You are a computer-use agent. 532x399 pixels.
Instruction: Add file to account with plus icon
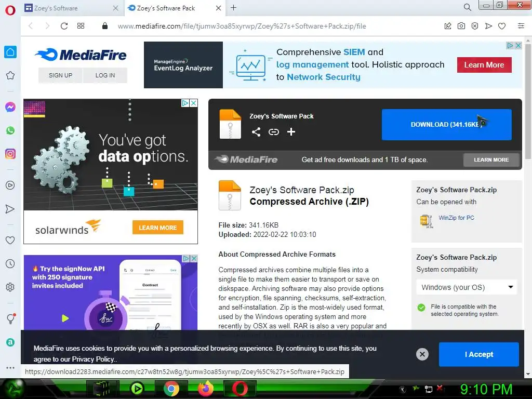[x=291, y=132]
